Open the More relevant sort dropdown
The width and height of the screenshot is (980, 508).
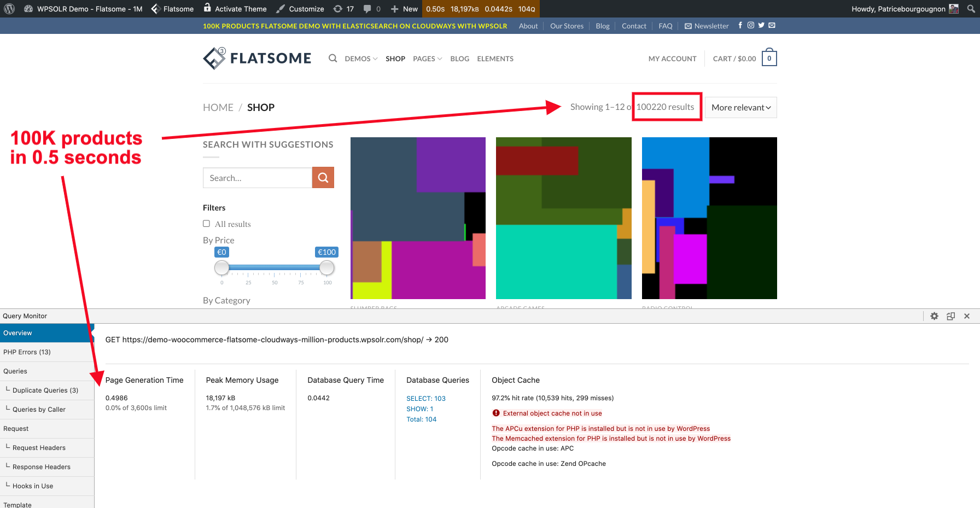(x=741, y=108)
